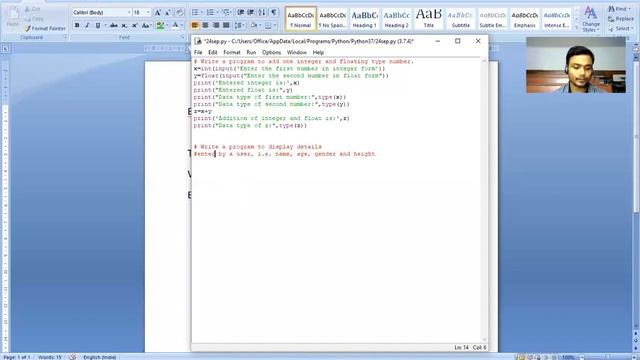Image resolution: width=640 pixels, height=360 pixels.
Task: Click Multilevel List icon in Word
Action: 225,13
